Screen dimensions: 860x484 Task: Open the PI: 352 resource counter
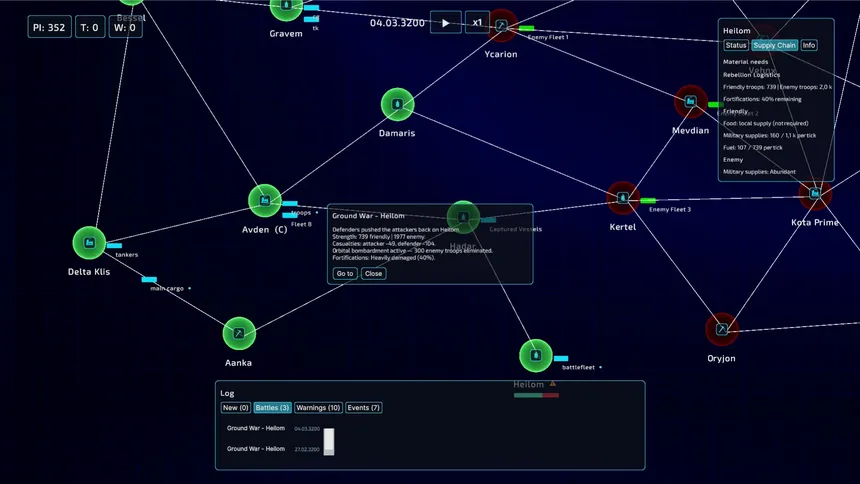tap(49, 27)
